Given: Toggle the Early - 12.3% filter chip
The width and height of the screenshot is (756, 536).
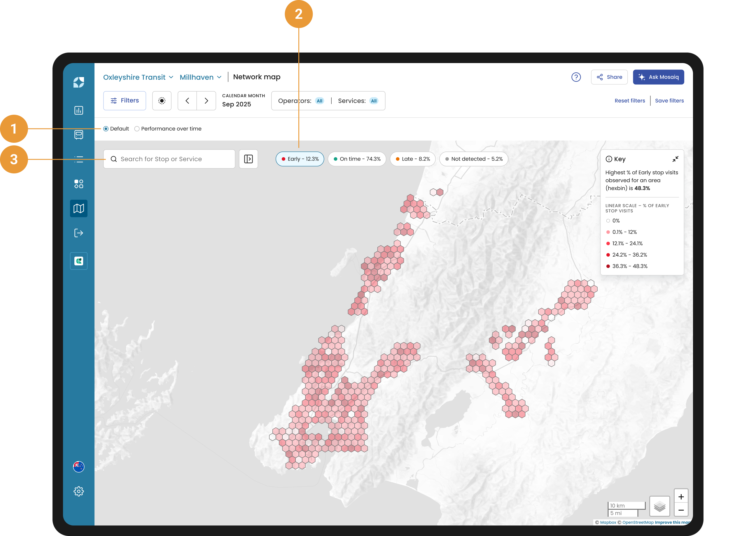Looking at the screenshot, I should (x=300, y=159).
